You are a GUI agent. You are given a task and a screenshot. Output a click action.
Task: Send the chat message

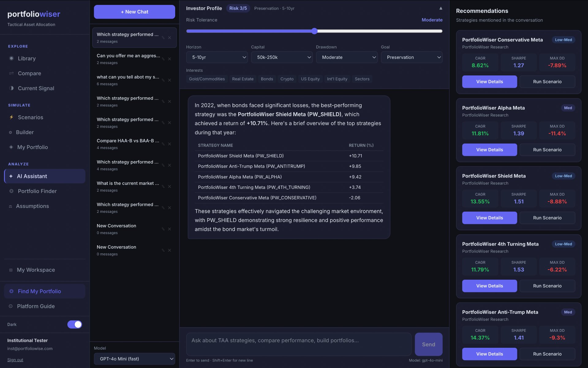click(428, 344)
